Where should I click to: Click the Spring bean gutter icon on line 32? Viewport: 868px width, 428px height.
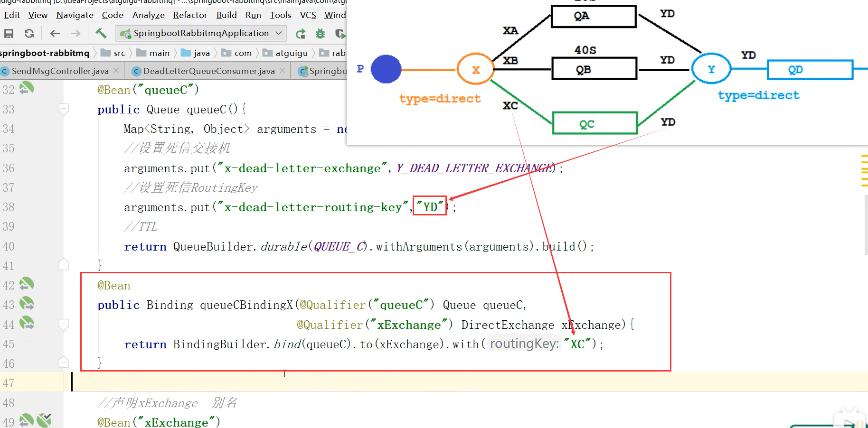coord(27,88)
